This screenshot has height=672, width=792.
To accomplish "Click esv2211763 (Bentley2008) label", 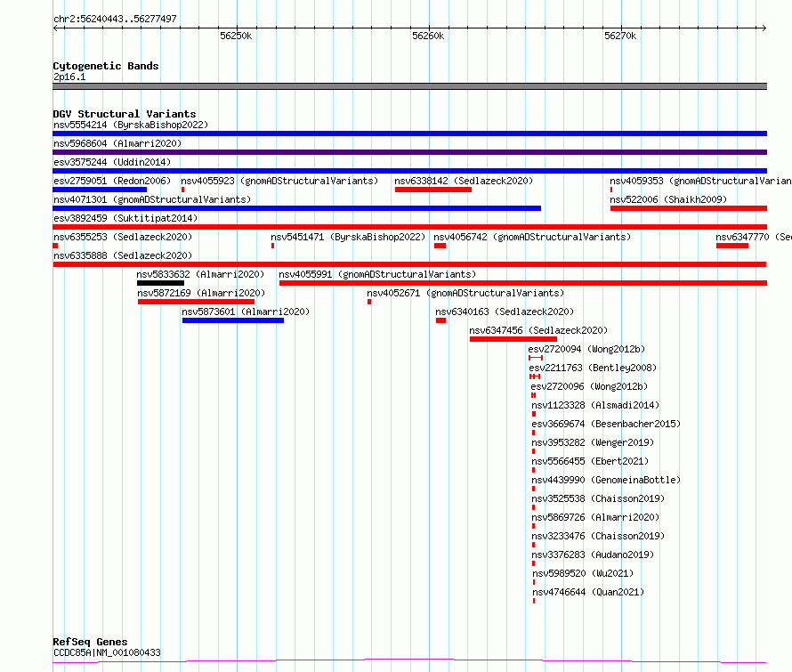I will [593, 368].
